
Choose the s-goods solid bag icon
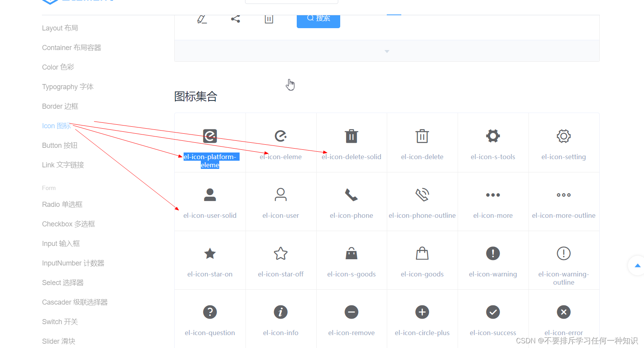click(x=352, y=253)
